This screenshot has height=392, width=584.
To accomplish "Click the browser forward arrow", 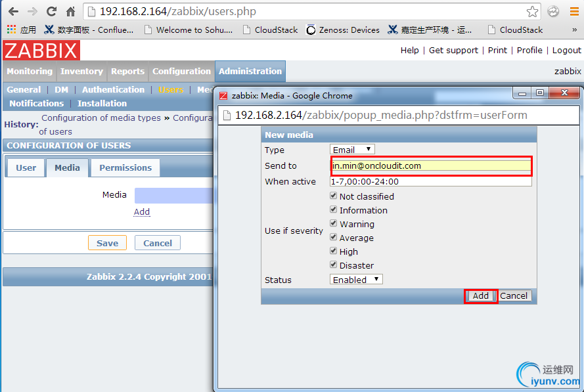I will point(32,12).
